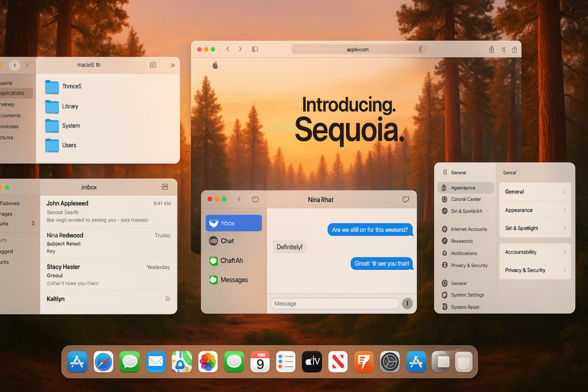
Task: Open Calendar from the Dock
Action: click(x=260, y=362)
